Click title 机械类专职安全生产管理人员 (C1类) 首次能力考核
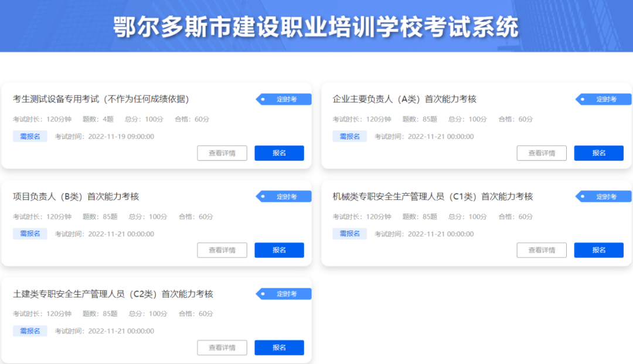This screenshot has height=364, width=633. 433,196
